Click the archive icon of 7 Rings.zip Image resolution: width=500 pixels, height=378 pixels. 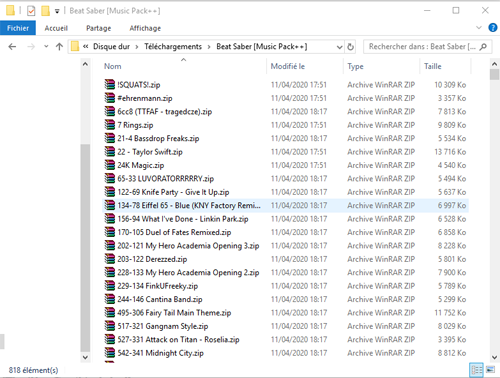pyautogui.click(x=110, y=125)
